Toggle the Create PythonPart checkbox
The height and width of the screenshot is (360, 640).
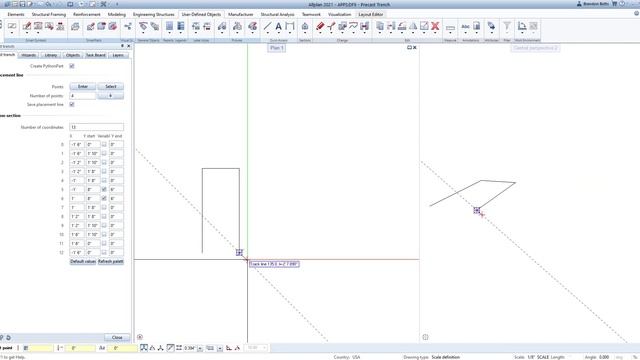72,66
